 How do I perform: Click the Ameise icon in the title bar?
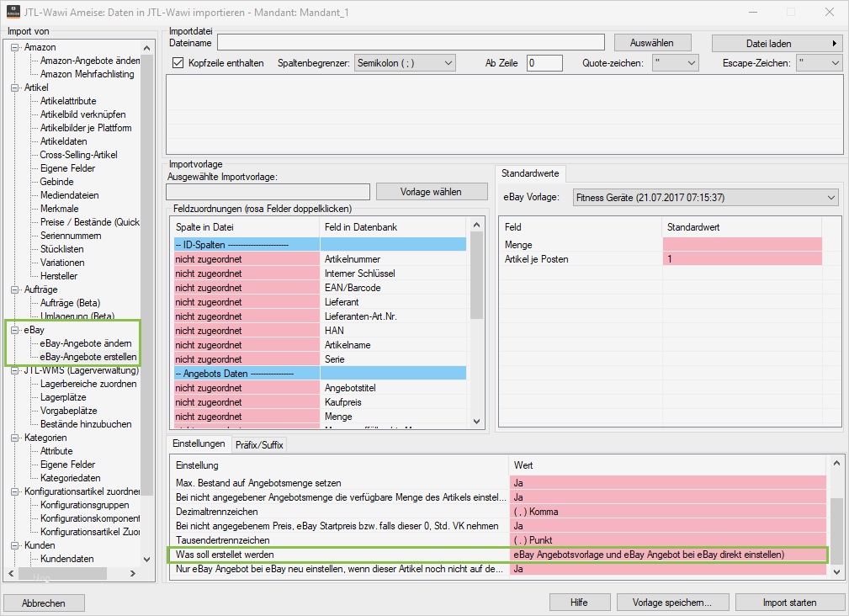pyautogui.click(x=12, y=12)
